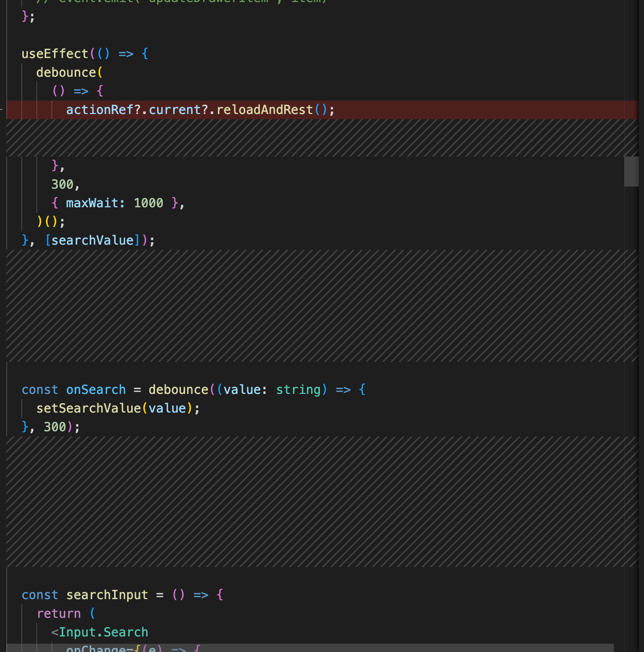Click the immediate invocation )(); line

tap(51, 222)
